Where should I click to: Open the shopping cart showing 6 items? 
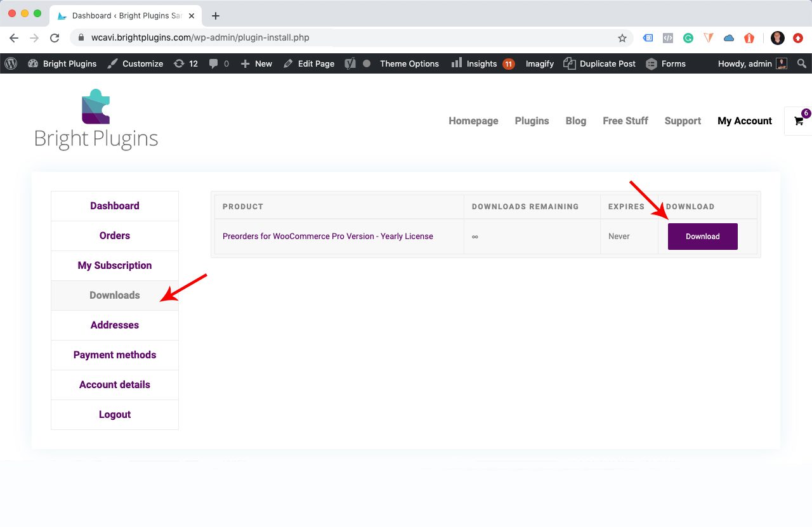[x=798, y=120]
